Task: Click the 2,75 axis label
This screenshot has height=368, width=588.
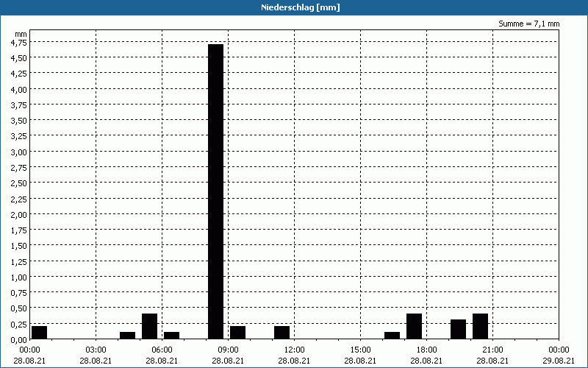Action: [x=19, y=168]
